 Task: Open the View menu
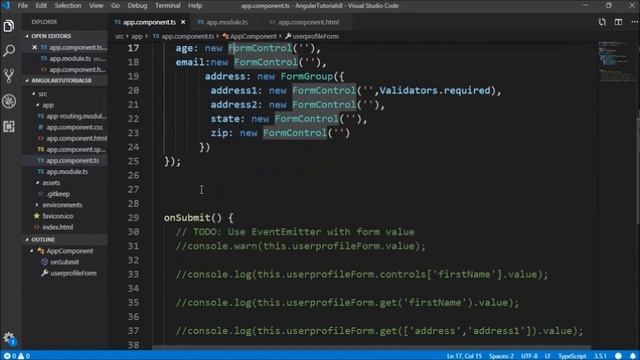pos(96,5)
